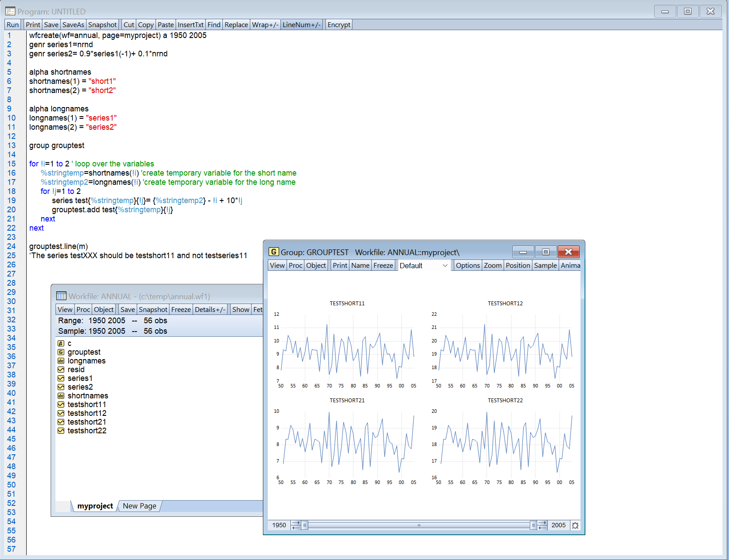Open View menu in Group window
The width and height of the screenshot is (729, 560).
pyautogui.click(x=277, y=266)
